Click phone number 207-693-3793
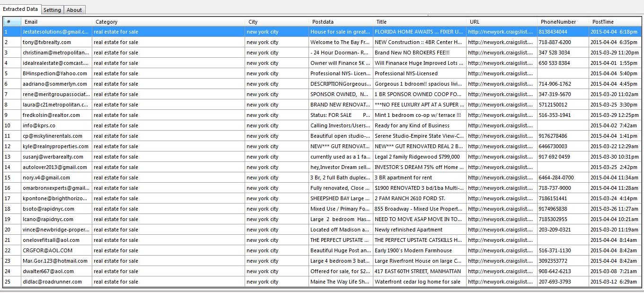Screen dimensions: 644x293 coord(555,282)
